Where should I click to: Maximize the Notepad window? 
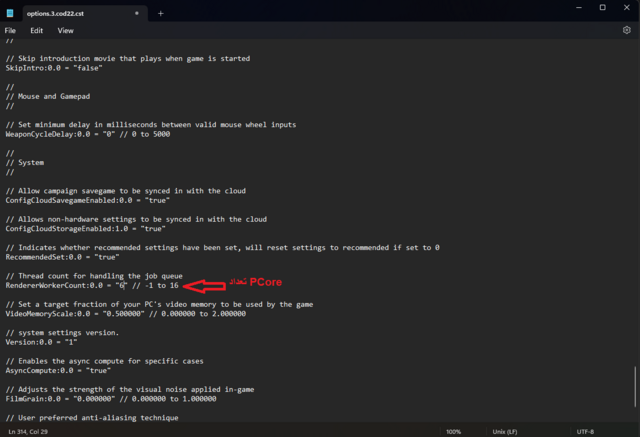pyautogui.click(x=602, y=7)
